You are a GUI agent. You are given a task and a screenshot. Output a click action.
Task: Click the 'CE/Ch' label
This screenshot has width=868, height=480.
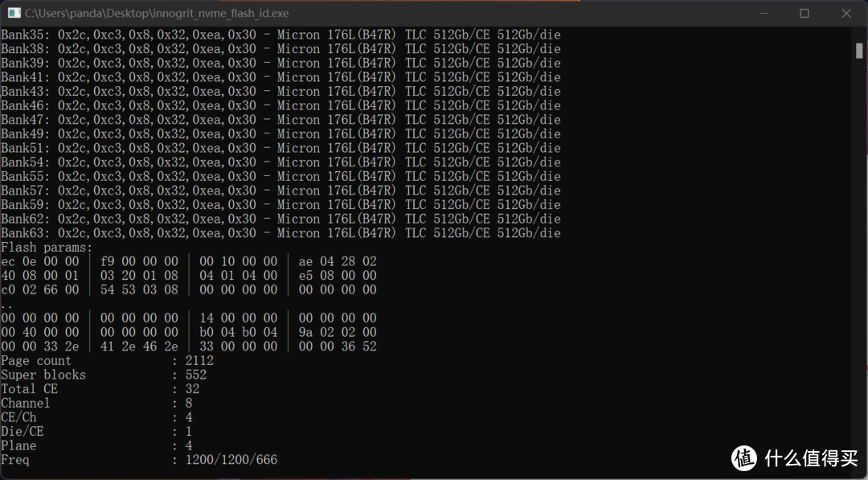pos(18,417)
